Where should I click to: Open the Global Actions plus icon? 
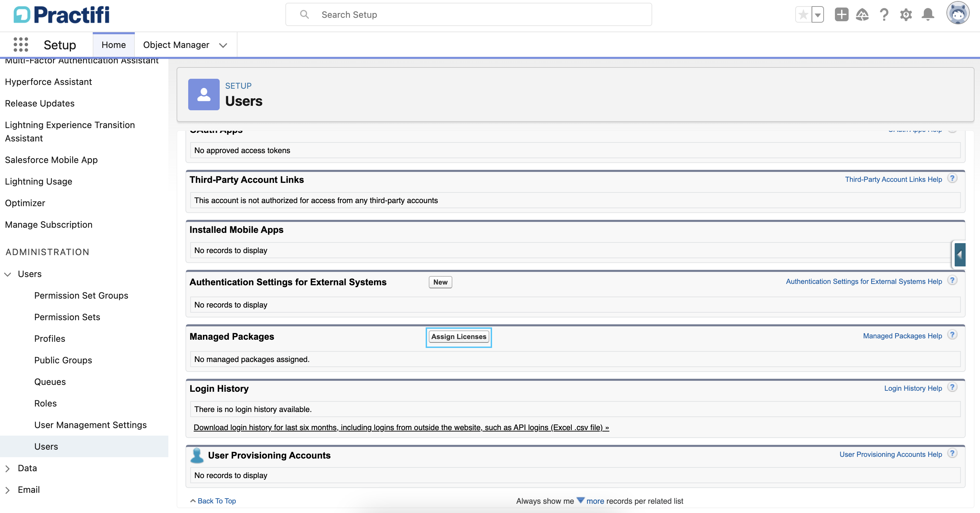click(841, 15)
